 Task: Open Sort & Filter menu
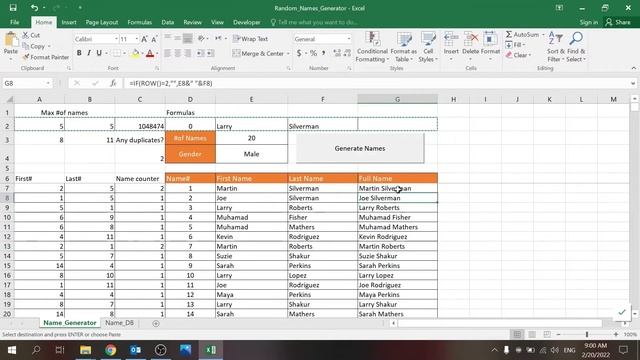(x=556, y=47)
